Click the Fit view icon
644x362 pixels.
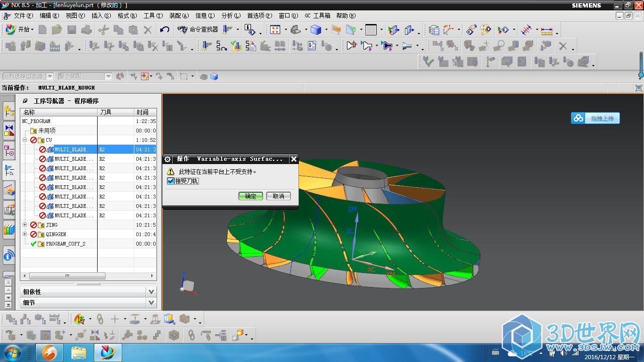pyautogui.click(x=275, y=30)
